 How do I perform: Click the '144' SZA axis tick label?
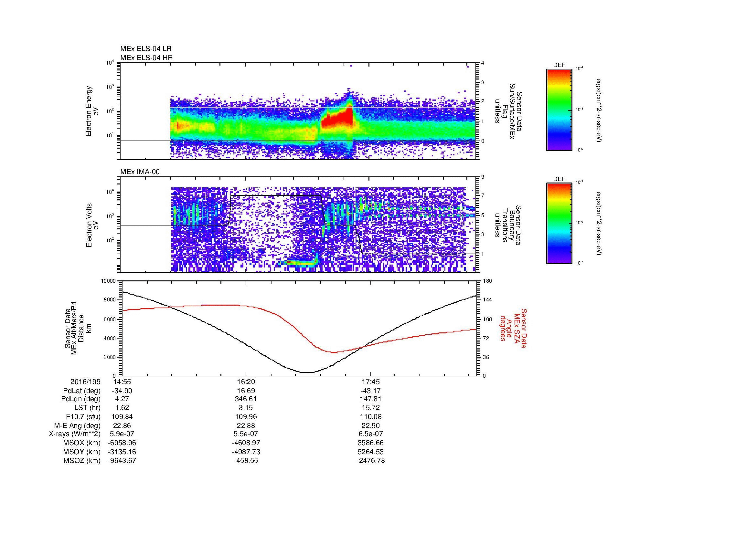[x=487, y=300]
